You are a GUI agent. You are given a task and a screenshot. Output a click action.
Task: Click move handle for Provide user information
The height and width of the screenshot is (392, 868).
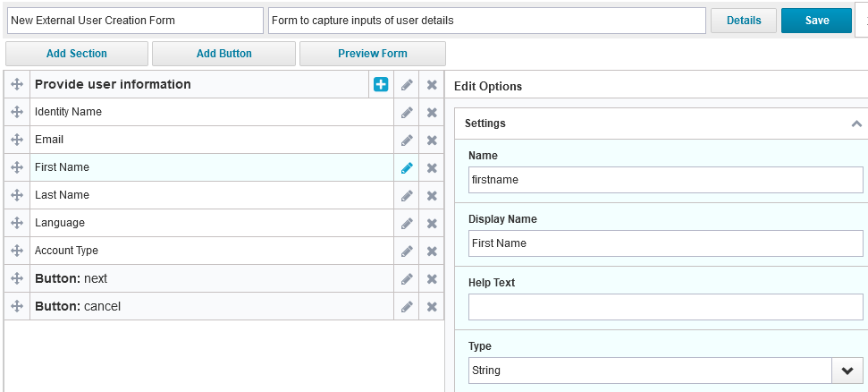click(17, 85)
